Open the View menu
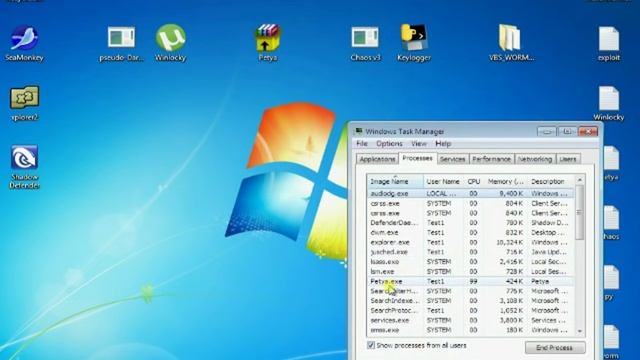 click(x=419, y=144)
